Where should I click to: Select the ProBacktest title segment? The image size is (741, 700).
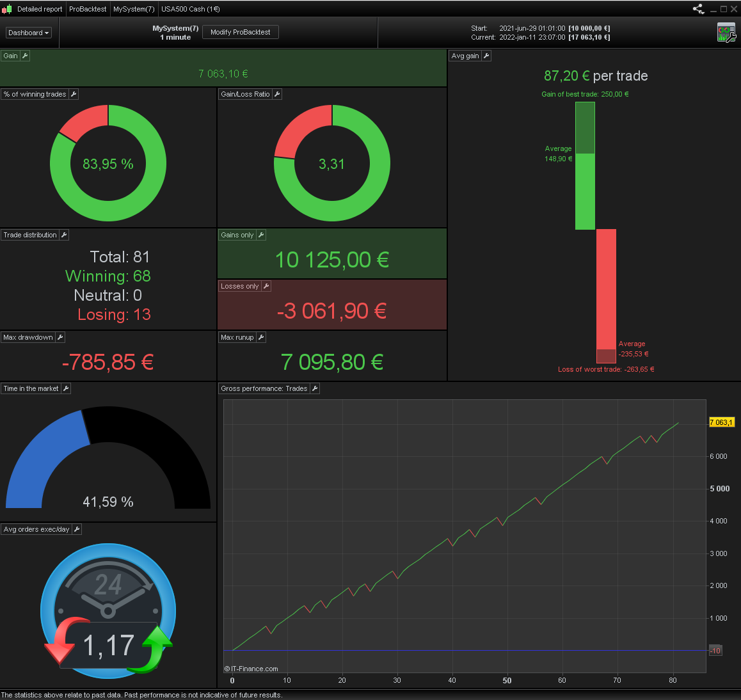[x=88, y=9]
